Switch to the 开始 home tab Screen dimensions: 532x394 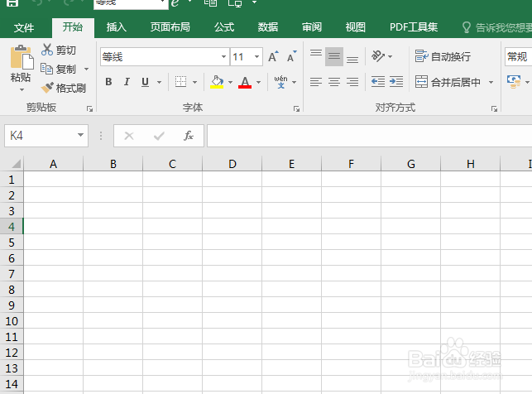(x=73, y=26)
